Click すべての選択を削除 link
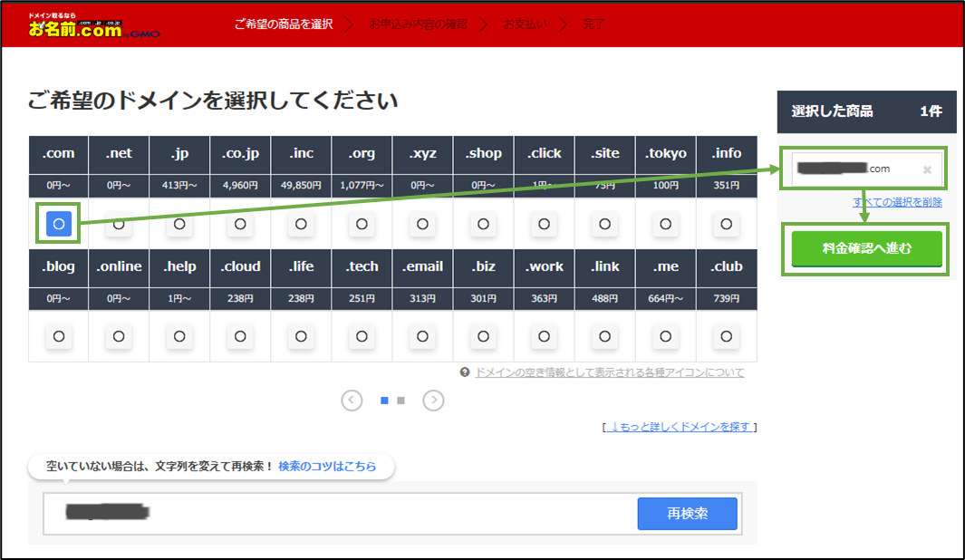 [x=897, y=202]
